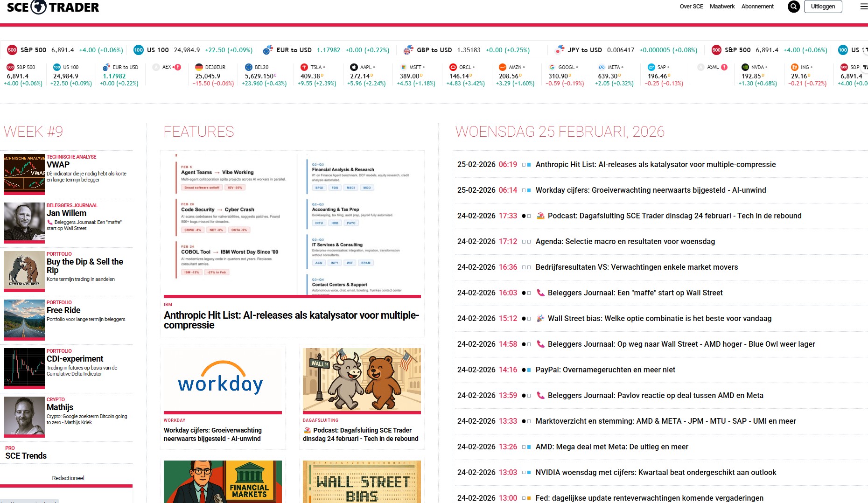Click the bull-and-bear fighting portfolio thumbnail
The height and width of the screenshot is (503, 868).
pyautogui.click(x=24, y=271)
